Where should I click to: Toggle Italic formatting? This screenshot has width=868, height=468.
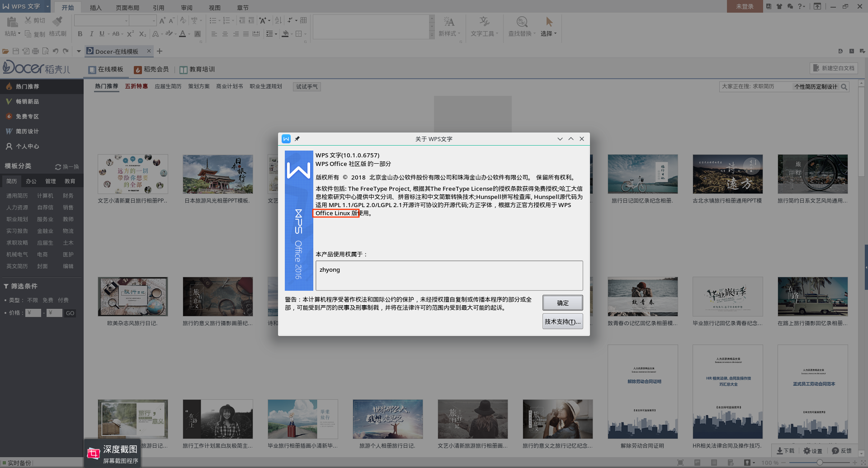click(91, 34)
